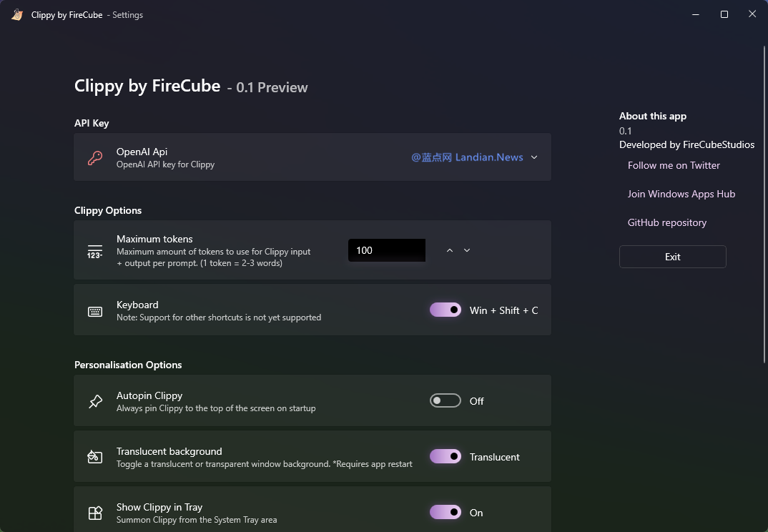This screenshot has height=532, width=768.
Task: Increase maximum tokens with up arrow
Action: tap(450, 250)
